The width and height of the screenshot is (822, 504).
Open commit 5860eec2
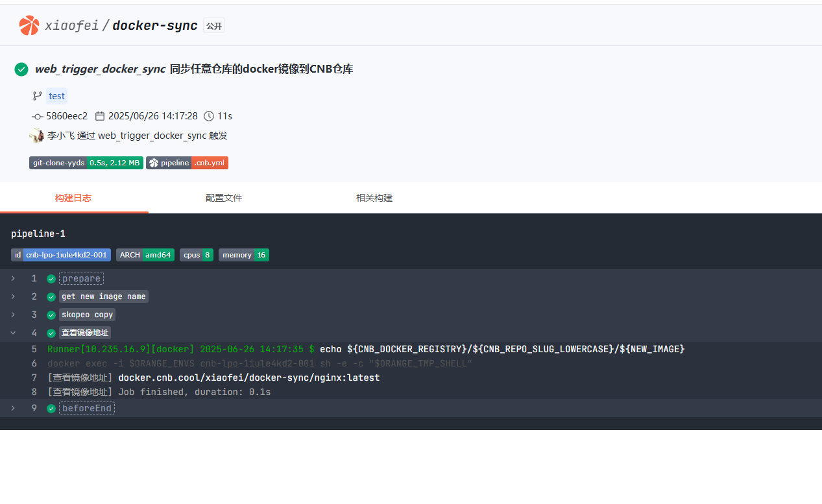tap(67, 116)
